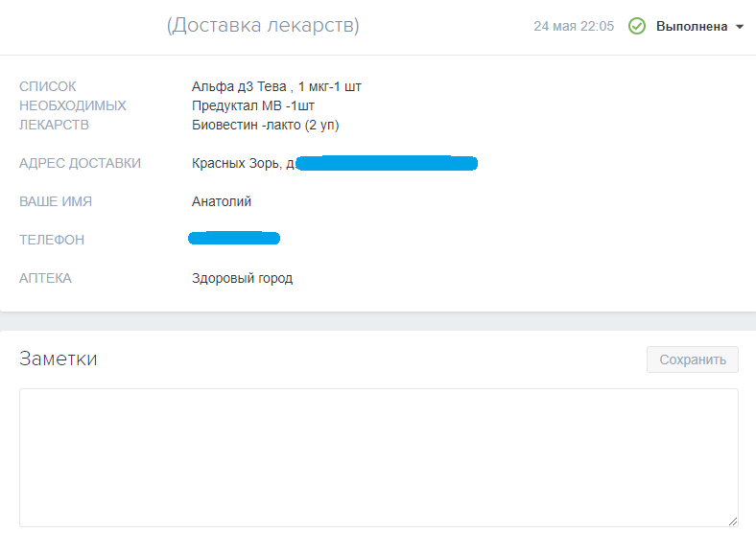Click the name value Анатолий
Viewport: 756px width, 533px height.
tap(222, 201)
